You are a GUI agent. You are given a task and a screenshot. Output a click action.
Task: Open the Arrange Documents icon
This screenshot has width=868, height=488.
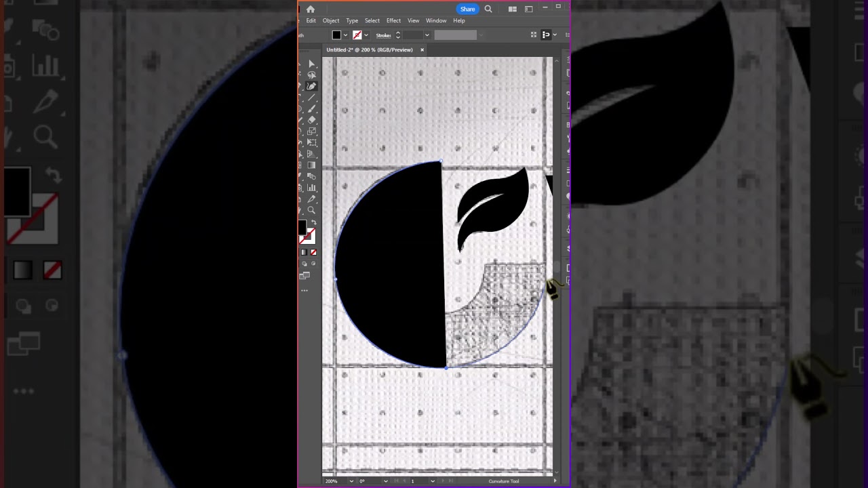coord(512,9)
